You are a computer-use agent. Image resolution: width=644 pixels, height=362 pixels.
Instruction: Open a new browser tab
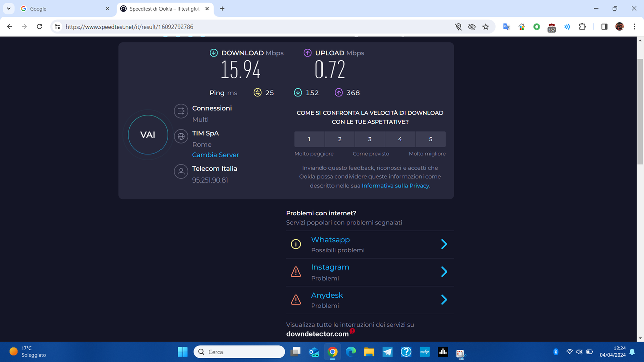coord(222,9)
